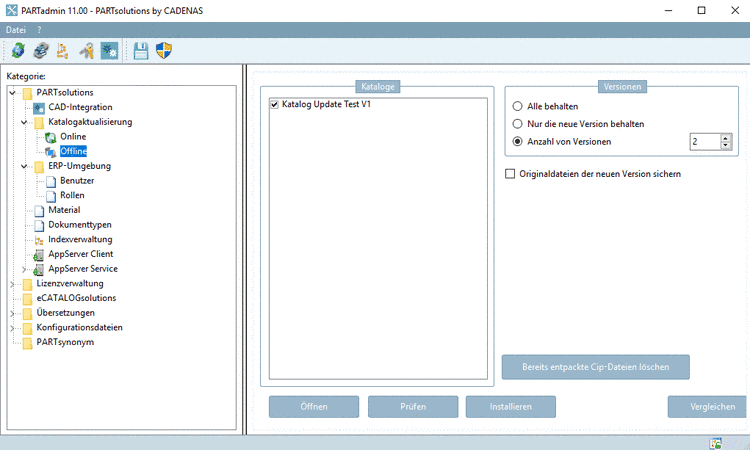Click the Öffnen button
750x450 pixels.
coord(314,406)
